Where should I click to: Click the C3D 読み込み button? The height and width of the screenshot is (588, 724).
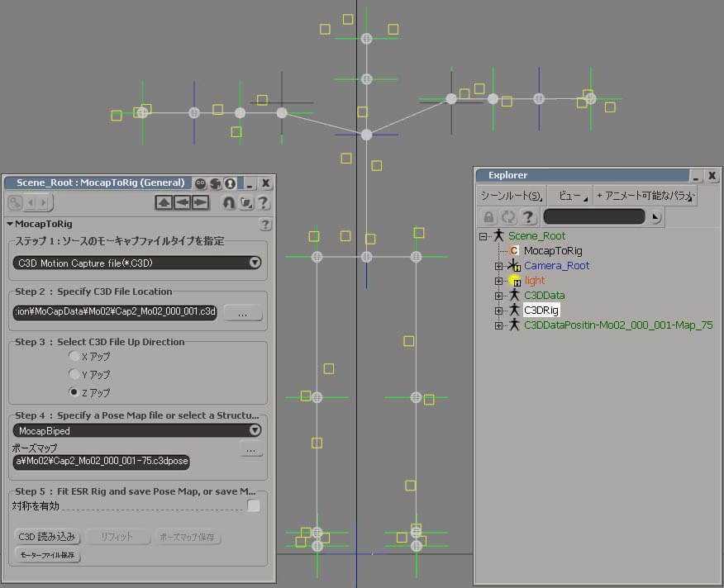[46, 537]
